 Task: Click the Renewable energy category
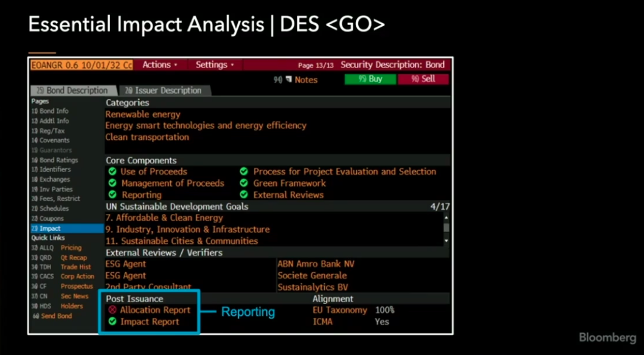(143, 114)
